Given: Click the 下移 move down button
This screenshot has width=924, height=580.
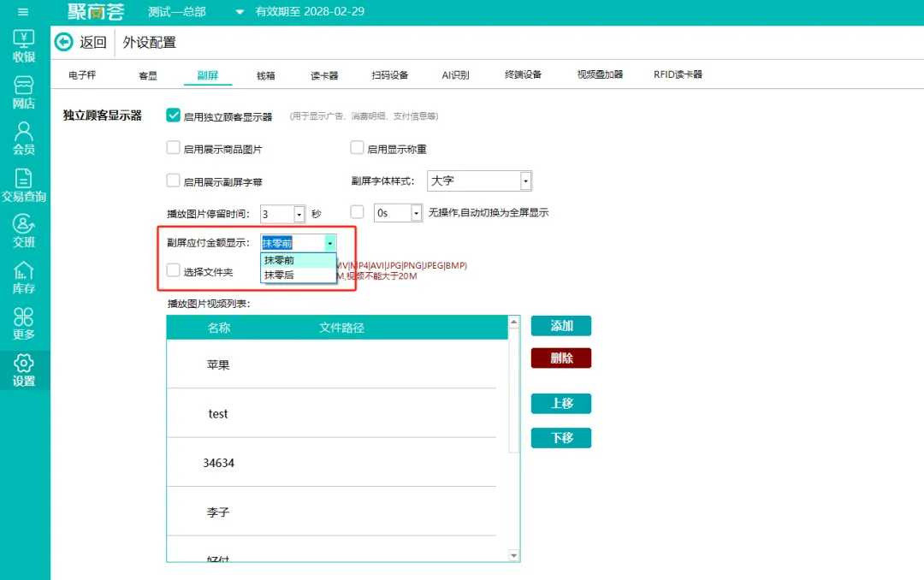Looking at the screenshot, I should coord(561,438).
